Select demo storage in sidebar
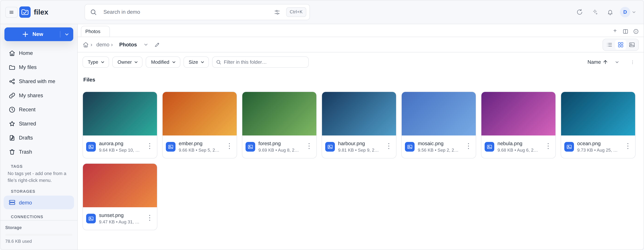Screen dimensions: 644x250 pos(39,203)
